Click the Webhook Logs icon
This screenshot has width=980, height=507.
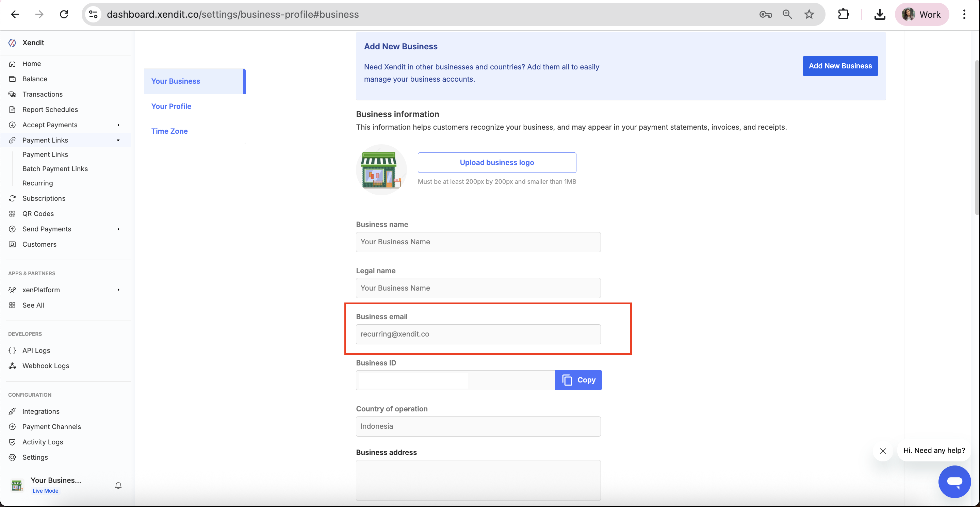(x=12, y=365)
